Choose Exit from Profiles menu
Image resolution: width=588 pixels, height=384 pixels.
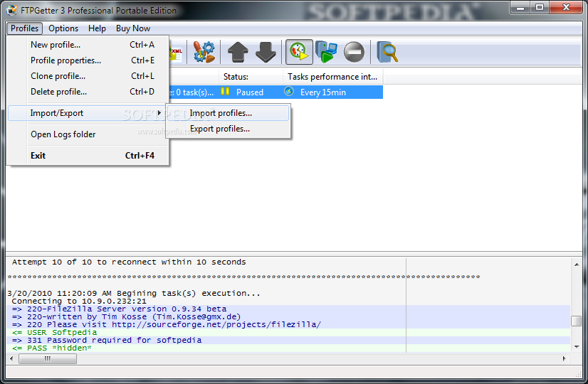(x=88, y=156)
